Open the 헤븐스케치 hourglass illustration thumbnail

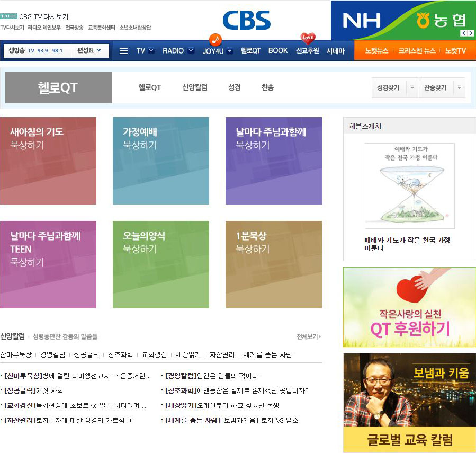click(409, 185)
